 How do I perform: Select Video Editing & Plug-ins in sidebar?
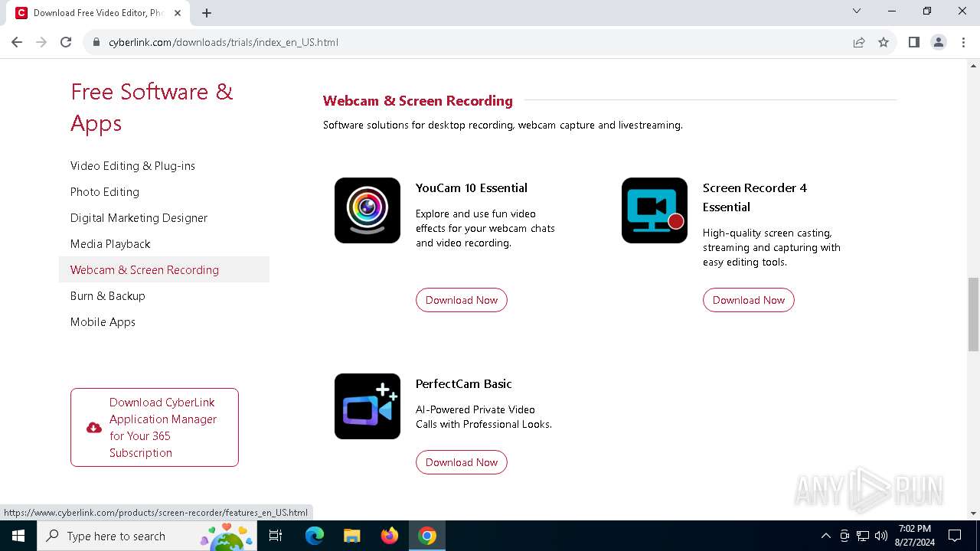(132, 166)
